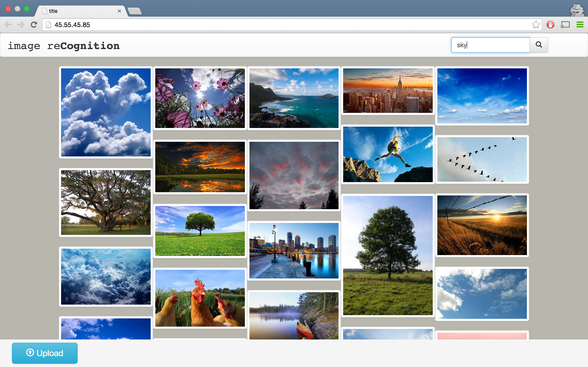Reload the current page
The width and height of the screenshot is (588, 367).
coord(34,25)
